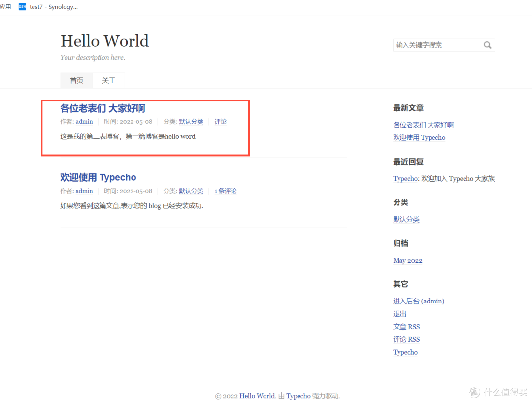Click the search magnifier icon

pyautogui.click(x=487, y=45)
